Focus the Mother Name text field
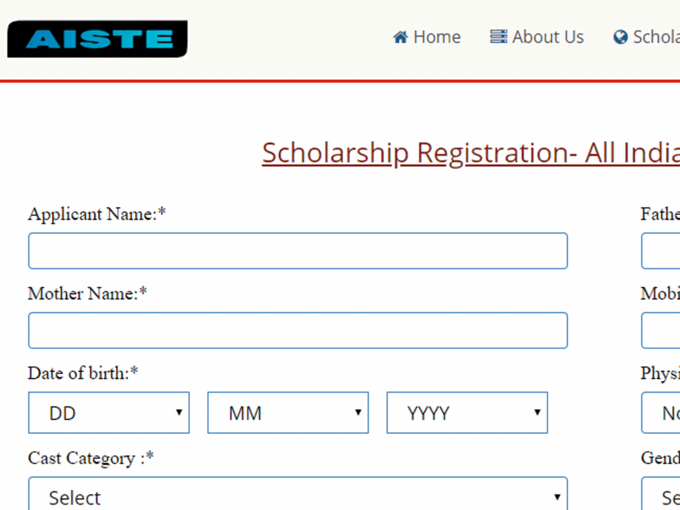Viewport: 680px width, 510px height. (x=298, y=330)
